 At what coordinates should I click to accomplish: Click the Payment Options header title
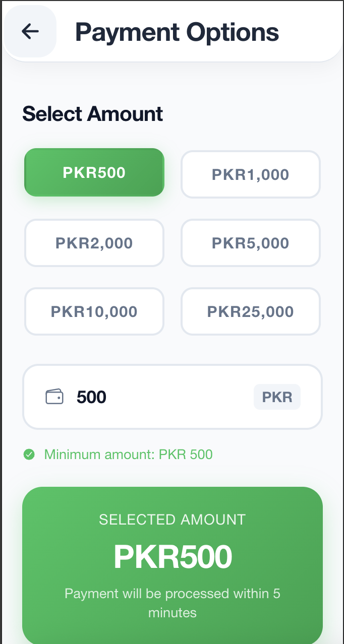(x=177, y=32)
